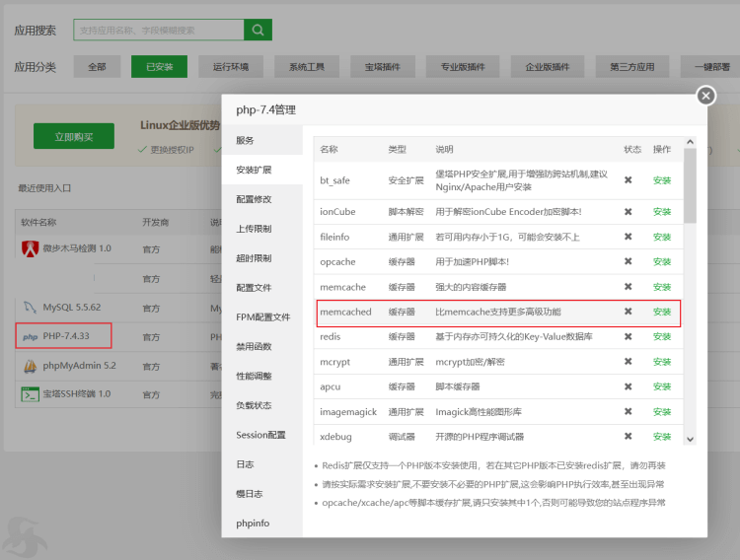Click the status X icon for imagemagick
740x560 pixels.
click(628, 411)
